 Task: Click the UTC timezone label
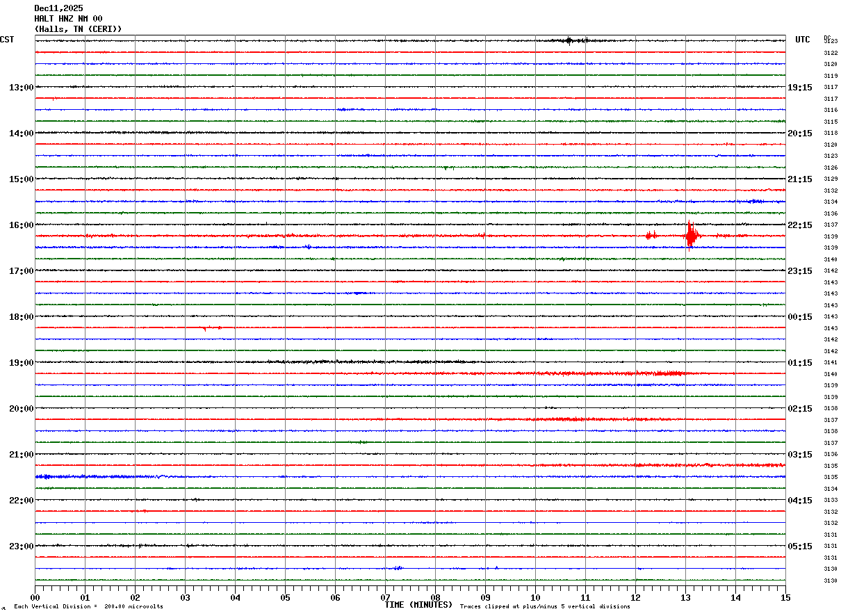pyautogui.click(x=803, y=40)
